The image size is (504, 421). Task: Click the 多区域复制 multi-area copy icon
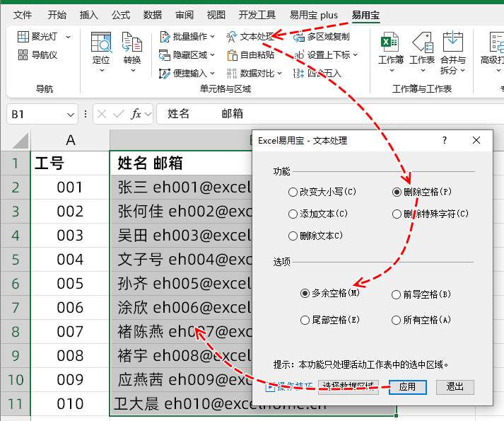(298, 37)
